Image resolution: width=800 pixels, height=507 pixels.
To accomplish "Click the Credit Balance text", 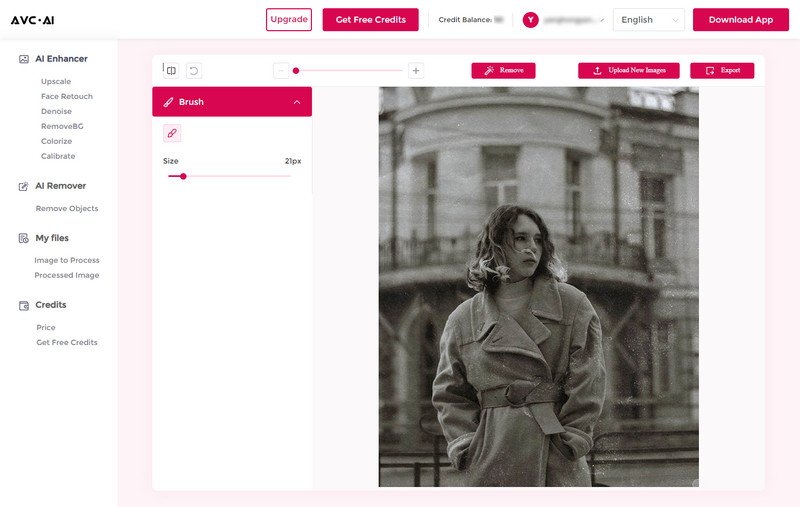I will [x=465, y=20].
